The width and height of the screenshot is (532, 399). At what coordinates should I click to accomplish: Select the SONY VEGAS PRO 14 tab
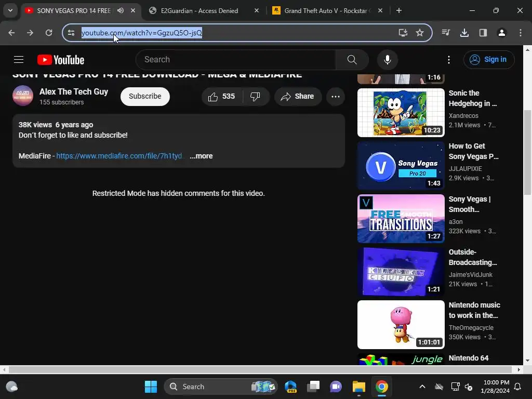pos(74,10)
